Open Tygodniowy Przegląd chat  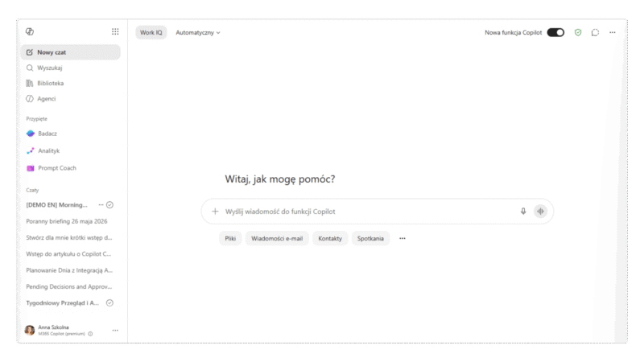[63, 303]
